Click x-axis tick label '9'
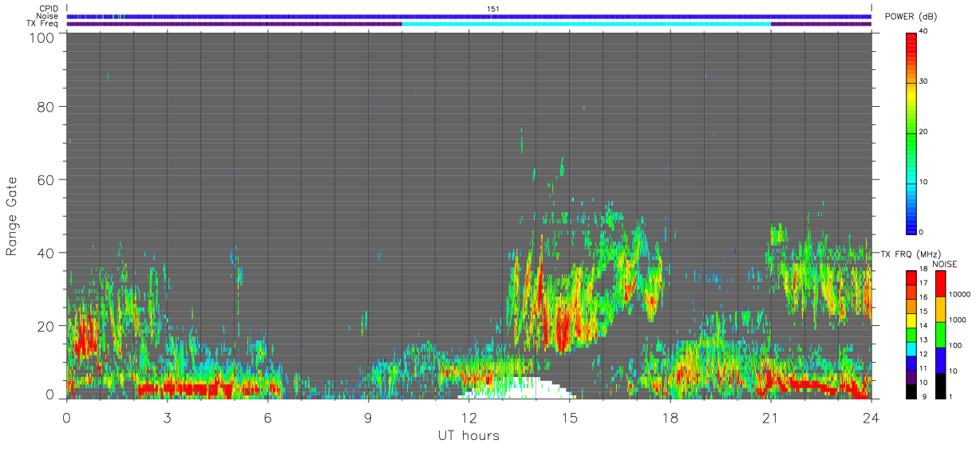 368,418
